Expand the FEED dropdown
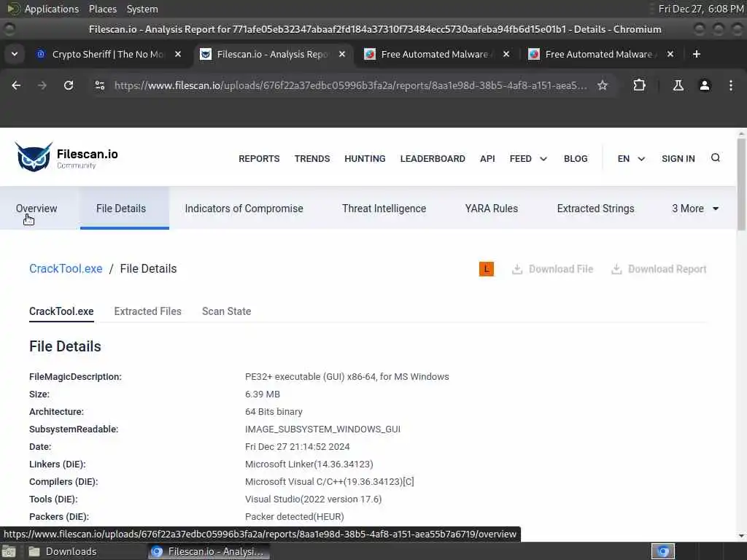 pyautogui.click(x=528, y=158)
